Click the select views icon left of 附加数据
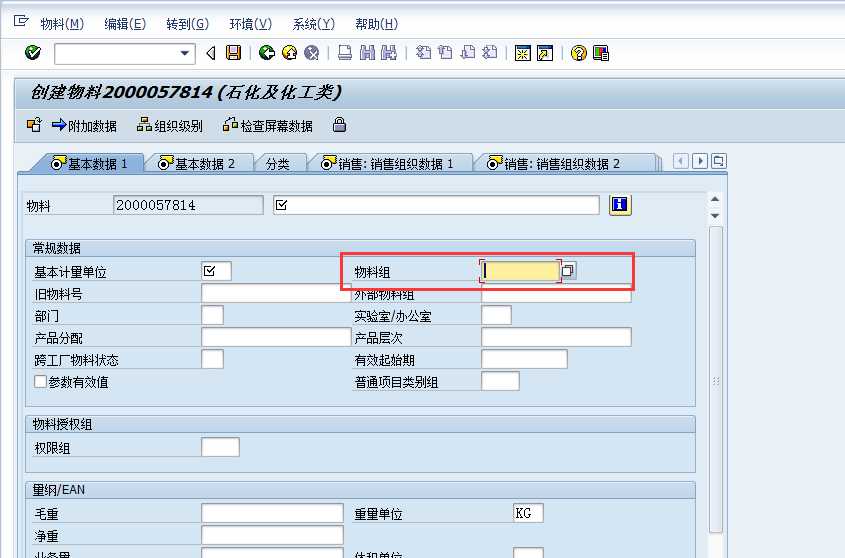Screen dimensions: 845x558 34,125
